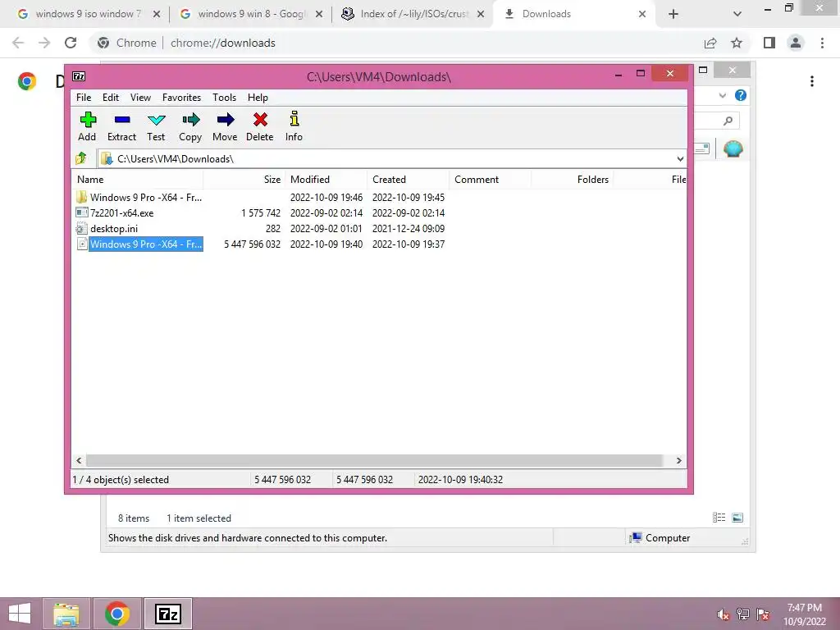Open Chrome from taskbar

pyautogui.click(x=117, y=614)
